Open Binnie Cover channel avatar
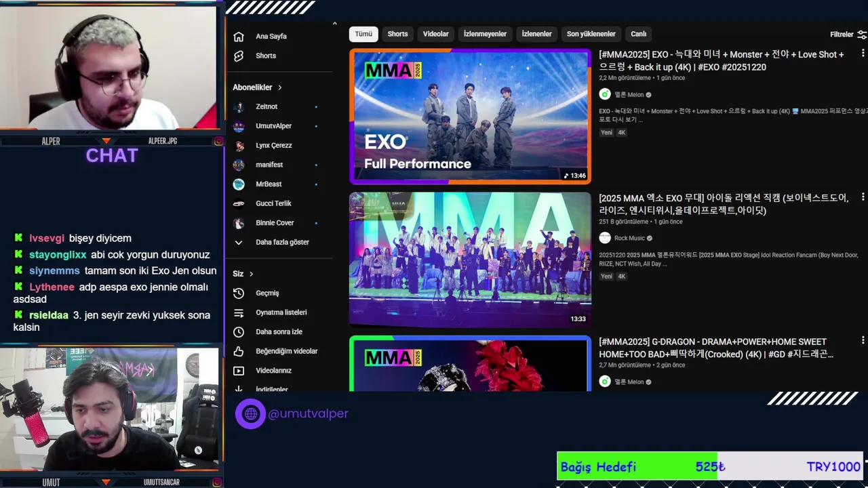868x488 pixels. (239, 223)
